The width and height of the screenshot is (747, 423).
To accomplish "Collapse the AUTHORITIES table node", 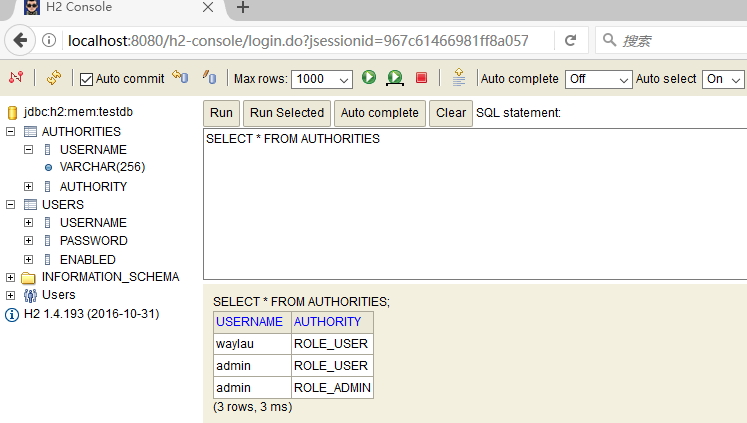I will (11, 132).
